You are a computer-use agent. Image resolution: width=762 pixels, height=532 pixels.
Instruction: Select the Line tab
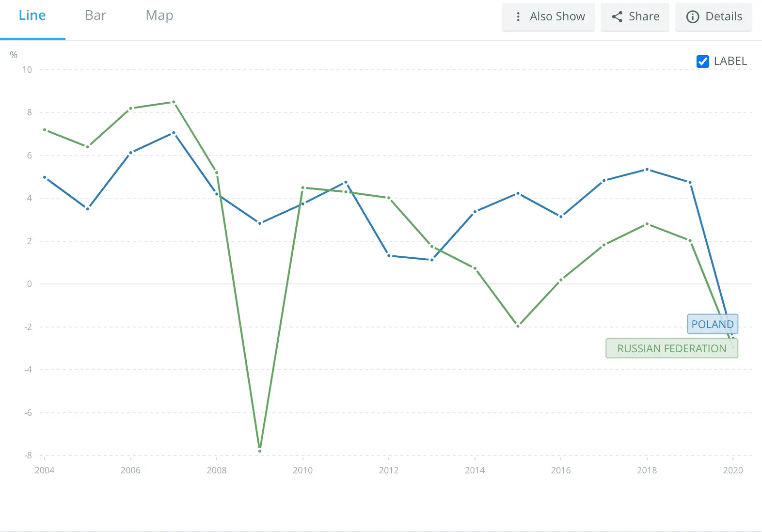(32, 16)
